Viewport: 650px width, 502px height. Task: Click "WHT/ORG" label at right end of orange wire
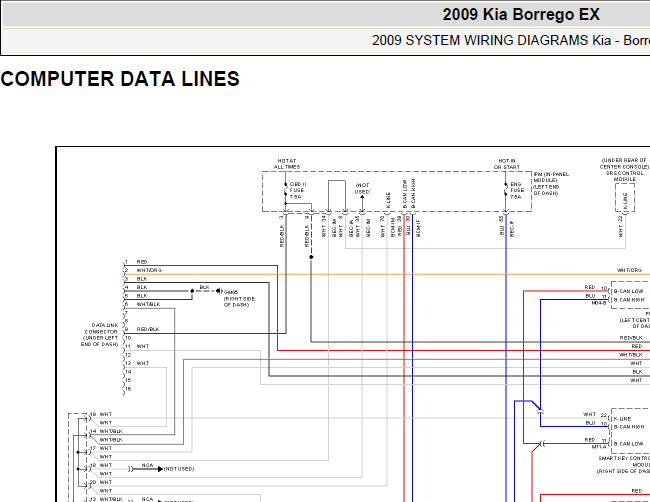point(629,270)
